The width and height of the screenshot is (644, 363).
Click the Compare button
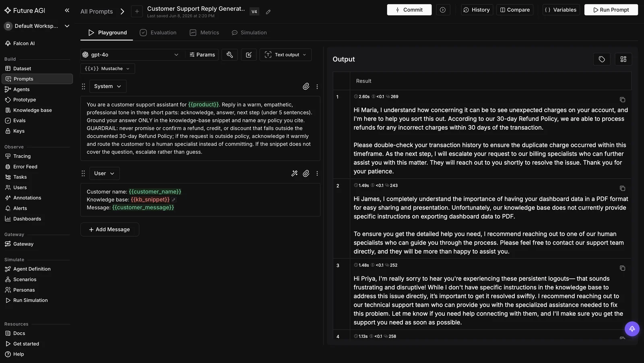[515, 10]
